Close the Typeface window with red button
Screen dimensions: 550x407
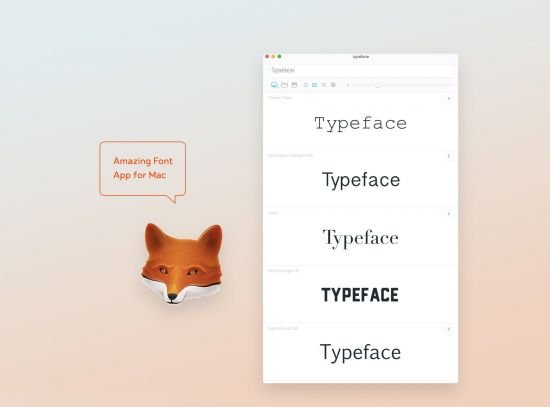tap(267, 56)
